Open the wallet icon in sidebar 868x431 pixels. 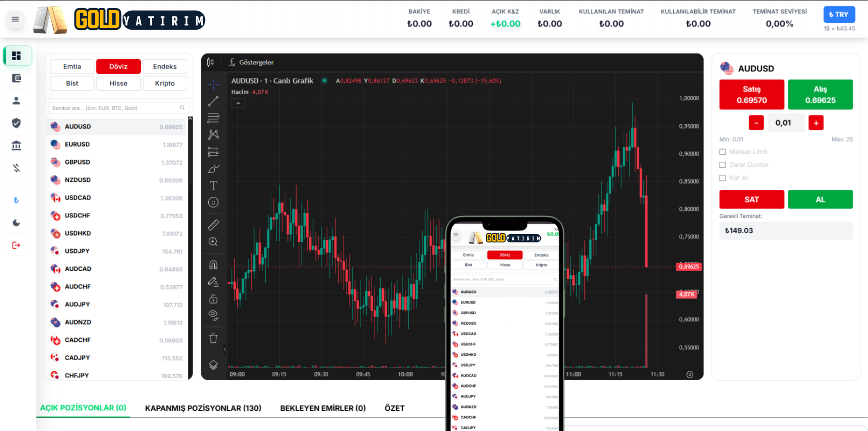point(16,78)
